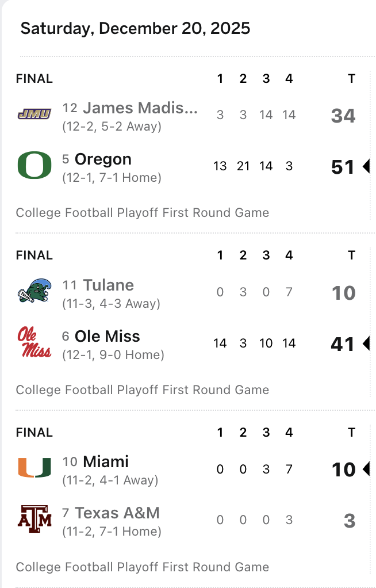Viewport: 376px width, 588px height.
Task: Click Oregon's total score 51
Action: coord(343,167)
